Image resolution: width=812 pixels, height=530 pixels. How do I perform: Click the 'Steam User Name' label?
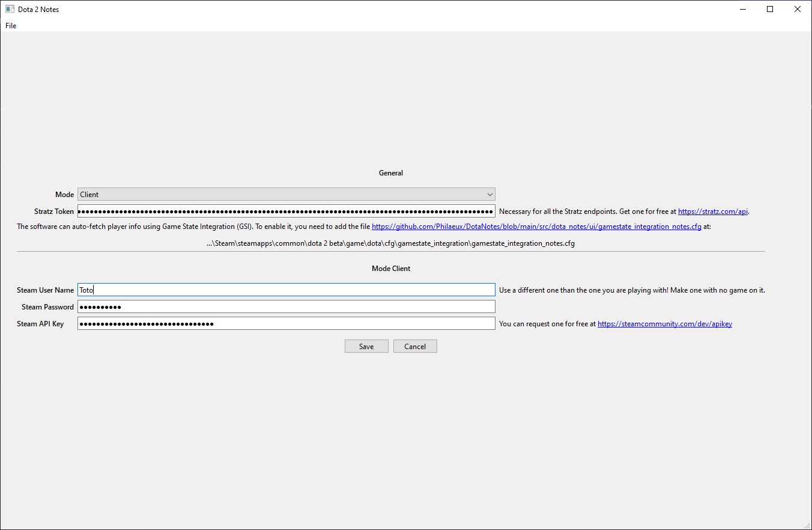46,290
